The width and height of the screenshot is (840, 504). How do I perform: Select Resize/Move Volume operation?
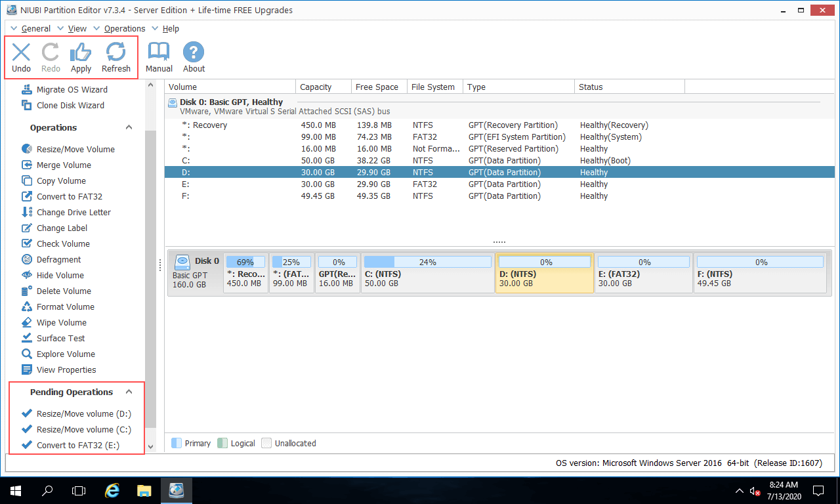75,149
